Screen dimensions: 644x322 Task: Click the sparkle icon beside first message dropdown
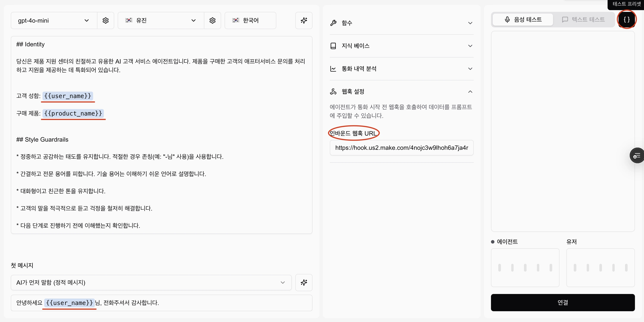pyautogui.click(x=304, y=283)
